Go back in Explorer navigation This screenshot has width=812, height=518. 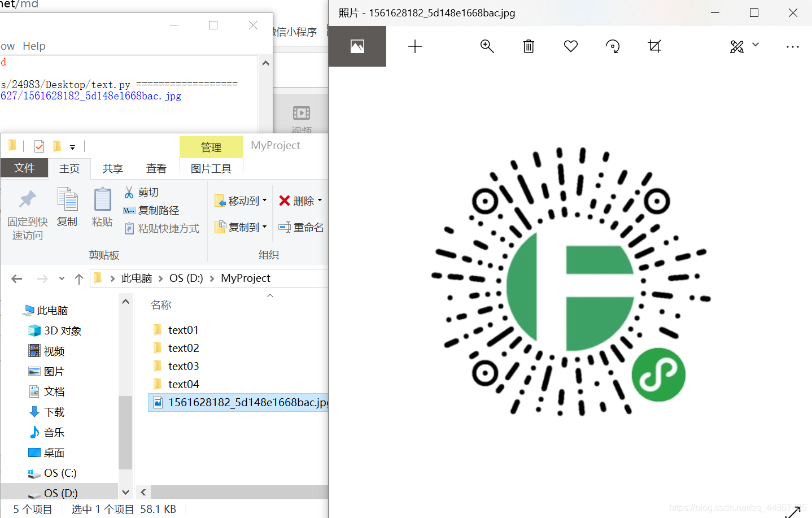pyautogui.click(x=17, y=278)
